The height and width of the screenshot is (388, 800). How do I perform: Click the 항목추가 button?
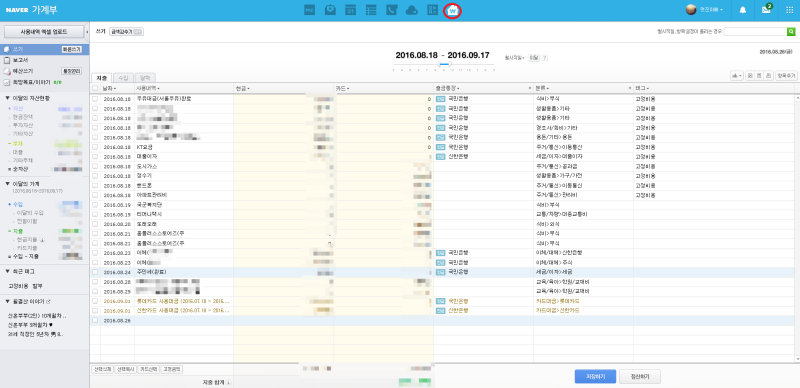click(x=786, y=76)
